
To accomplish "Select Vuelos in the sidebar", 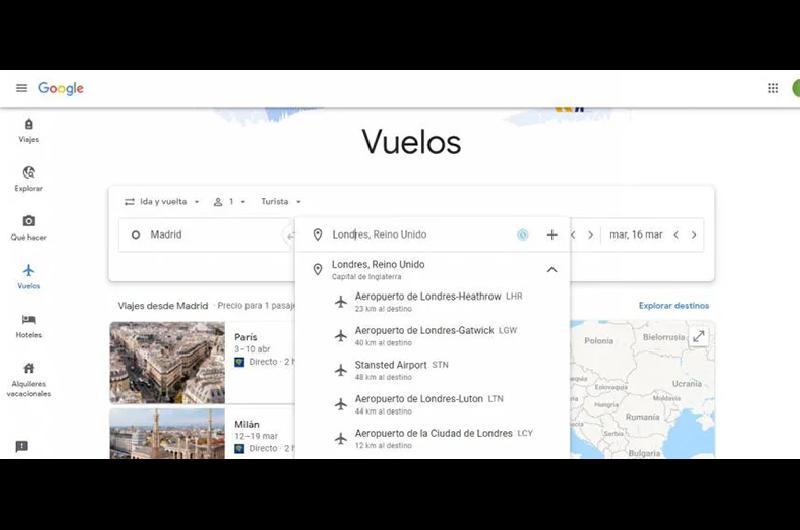I will (29, 276).
